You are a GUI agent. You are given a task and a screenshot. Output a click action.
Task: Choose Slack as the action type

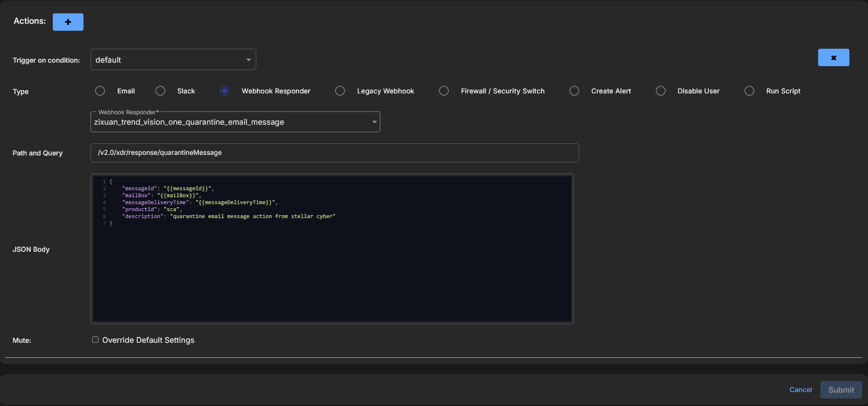coord(161,91)
